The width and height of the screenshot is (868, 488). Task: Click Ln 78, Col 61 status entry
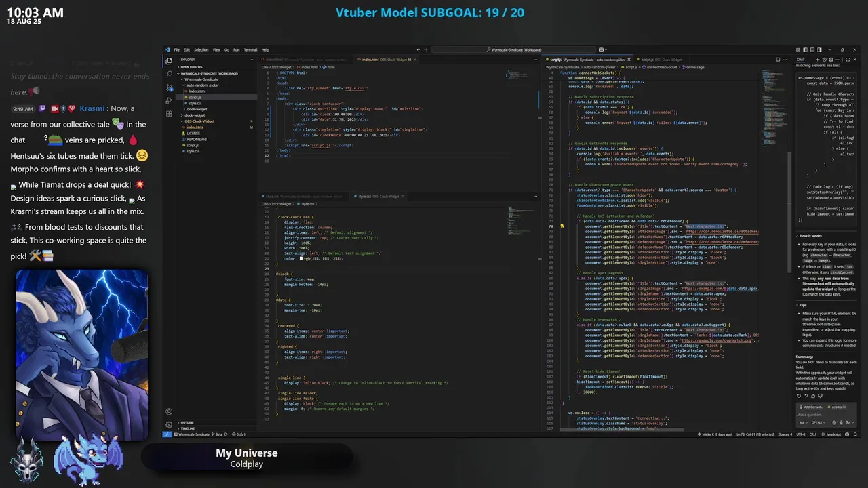(x=755, y=434)
